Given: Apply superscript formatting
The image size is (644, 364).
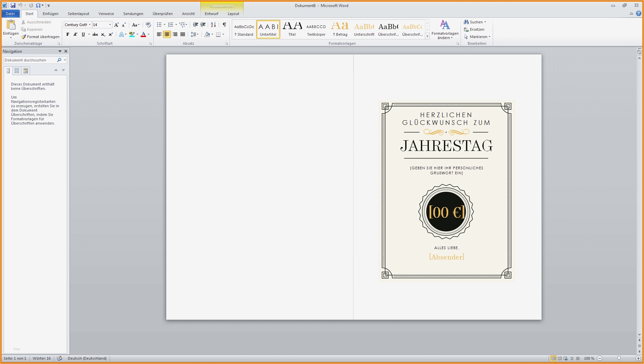Looking at the screenshot, I should 111,34.
